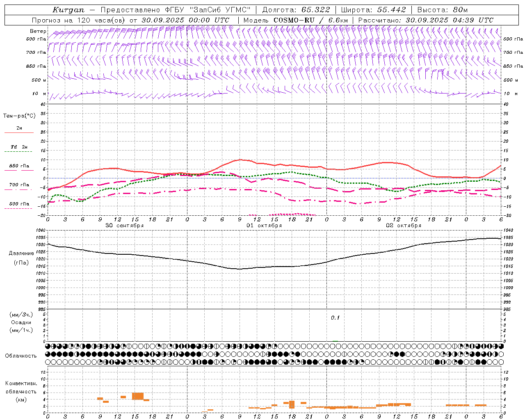The width and height of the screenshot is (525, 420).
Task: Click the date label "01 октября"
Action: (x=264, y=226)
